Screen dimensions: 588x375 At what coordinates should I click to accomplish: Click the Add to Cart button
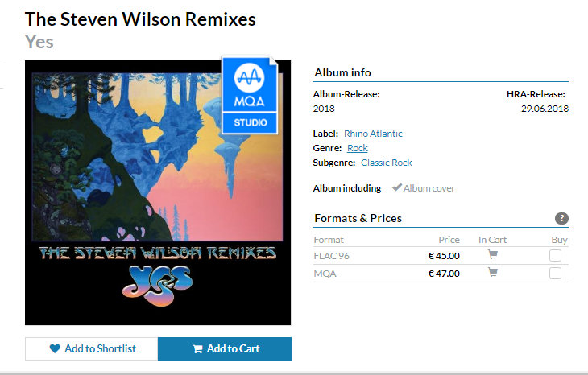(x=225, y=348)
